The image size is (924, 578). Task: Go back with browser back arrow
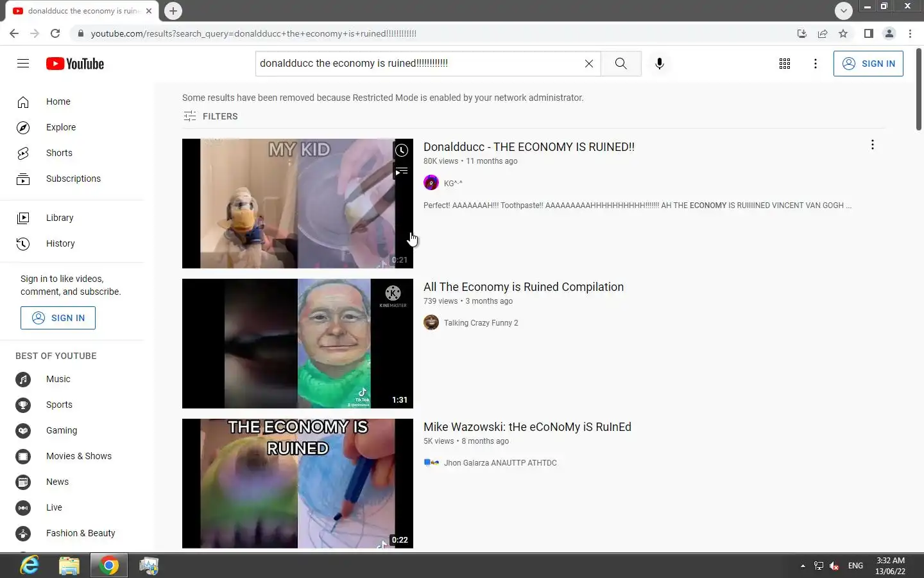point(14,33)
